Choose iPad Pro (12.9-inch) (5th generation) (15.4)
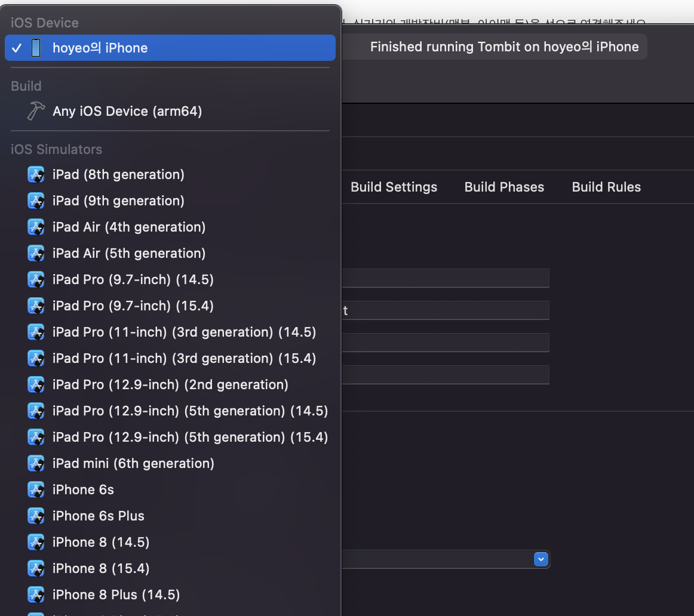 click(x=170, y=437)
